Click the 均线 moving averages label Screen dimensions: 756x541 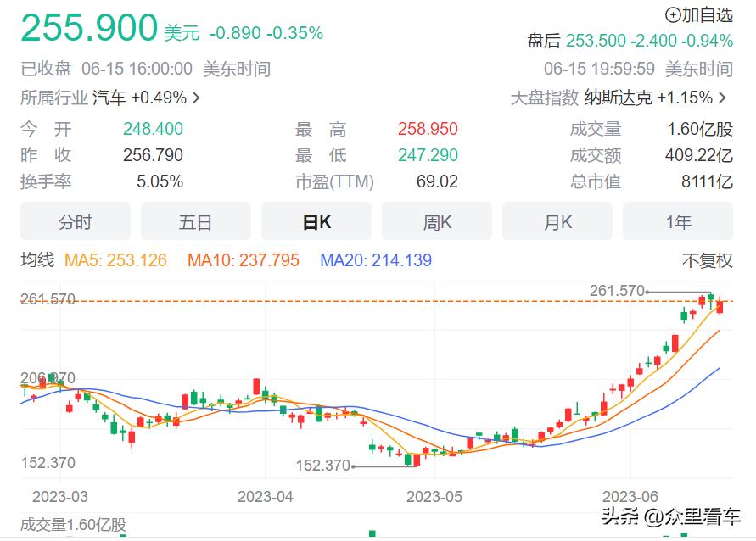[x=36, y=261]
